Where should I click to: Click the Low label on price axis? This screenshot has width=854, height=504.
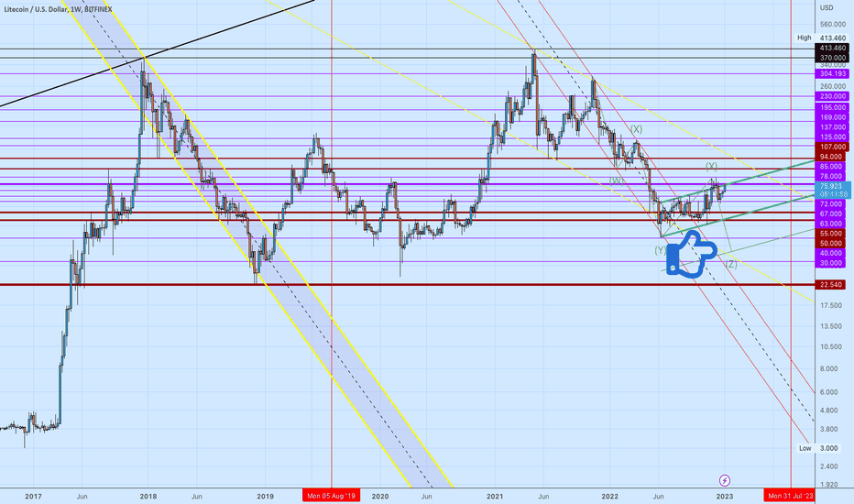click(x=805, y=448)
